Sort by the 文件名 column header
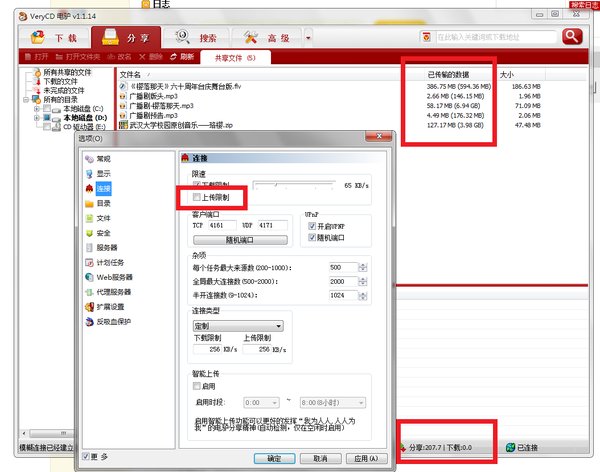600x472 pixels. click(130, 75)
